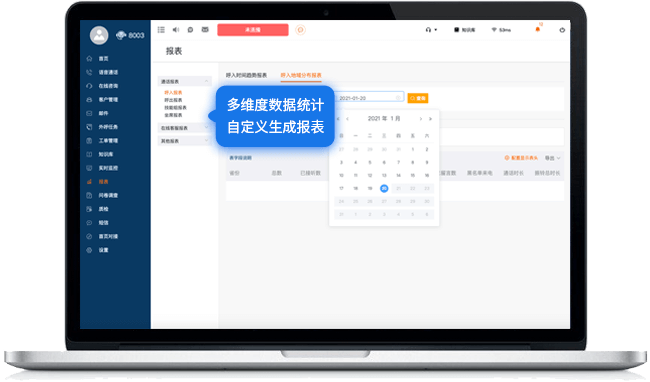The image size is (650, 382).
Task: Open 质检 quality inspection section
Action: pos(103,209)
